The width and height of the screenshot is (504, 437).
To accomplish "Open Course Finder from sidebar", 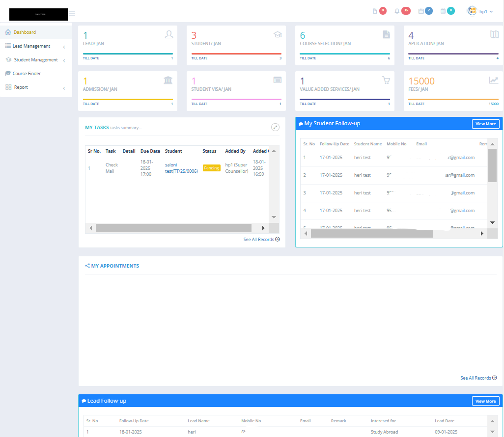I will [x=27, y=74].
